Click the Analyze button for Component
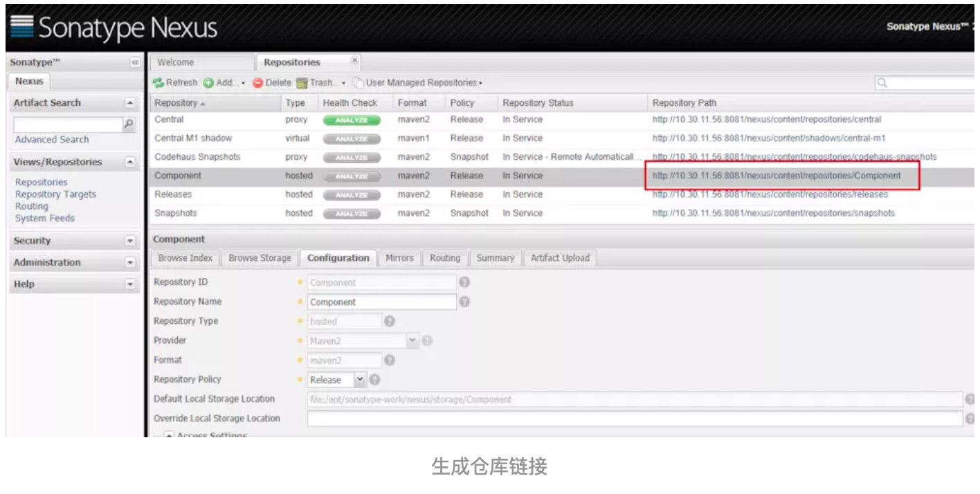The width and height of the screenshot is (980, 494). [352, 176]
